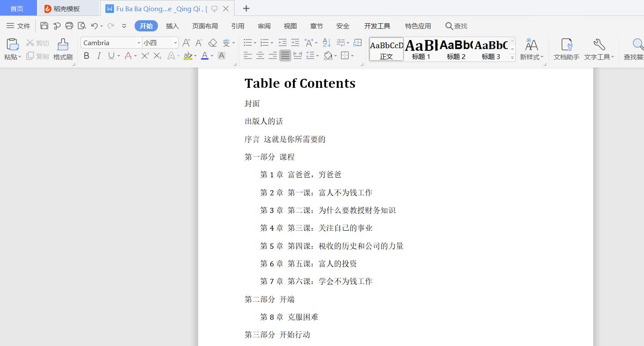Image resolution: width=644 pixels, height=346 pixels.
Task: Align text left
Action: (248, 56)
